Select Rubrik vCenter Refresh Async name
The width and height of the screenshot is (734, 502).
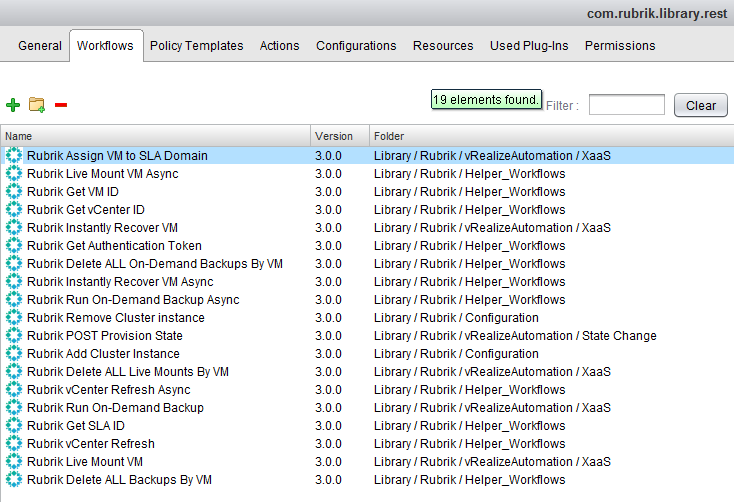(x=109, y=390)
